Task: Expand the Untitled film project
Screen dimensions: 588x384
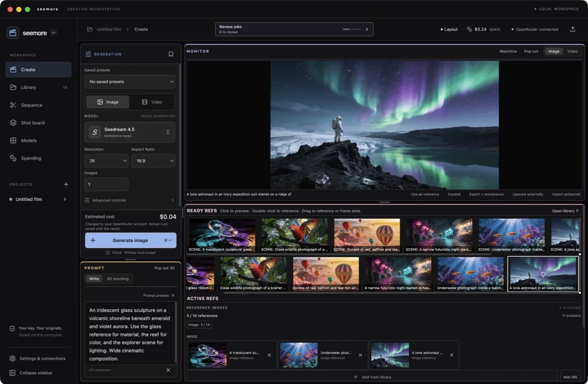Action: (x=65, y=199)
